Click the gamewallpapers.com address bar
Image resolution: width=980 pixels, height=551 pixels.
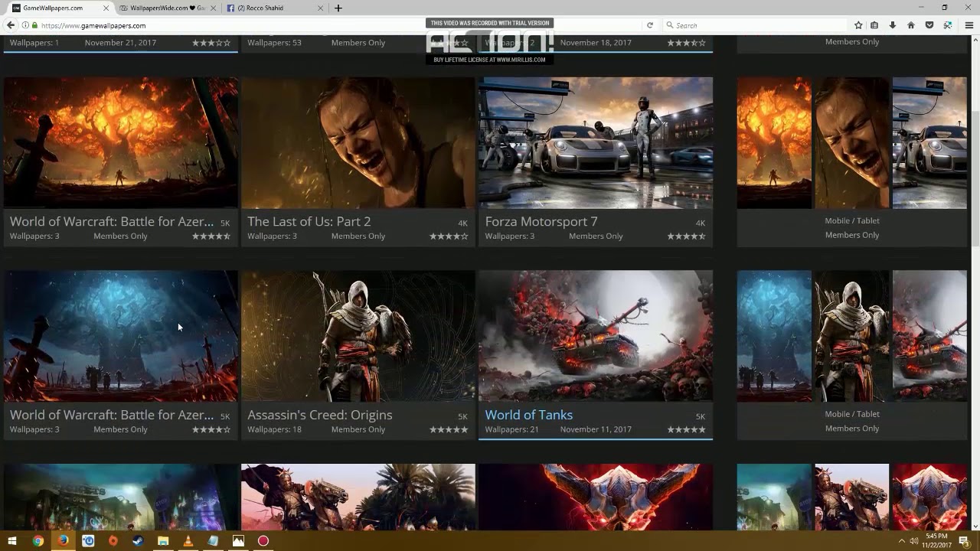click(x=230, y=25)
